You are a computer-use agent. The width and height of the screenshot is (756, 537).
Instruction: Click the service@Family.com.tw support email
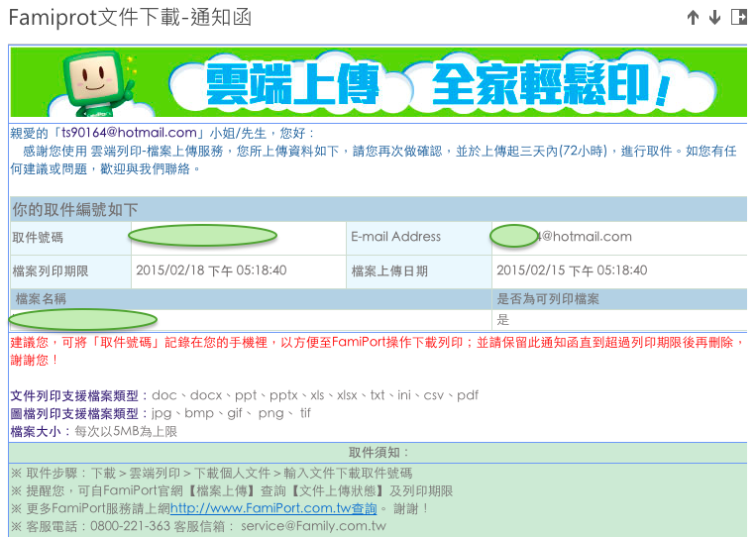(x=313, y=526)
